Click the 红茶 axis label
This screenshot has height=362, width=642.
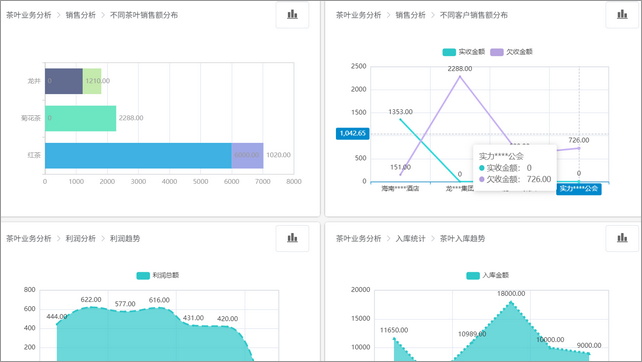pos(34,155)
